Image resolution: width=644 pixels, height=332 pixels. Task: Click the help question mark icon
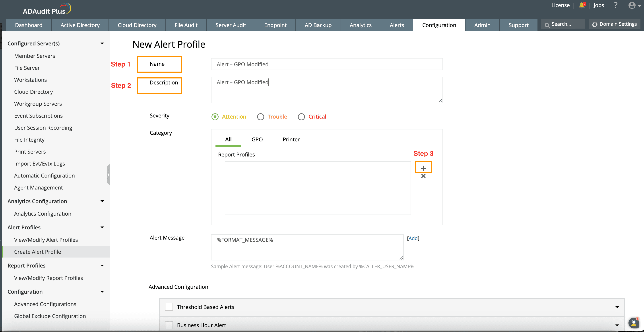[x=615, y=5]
